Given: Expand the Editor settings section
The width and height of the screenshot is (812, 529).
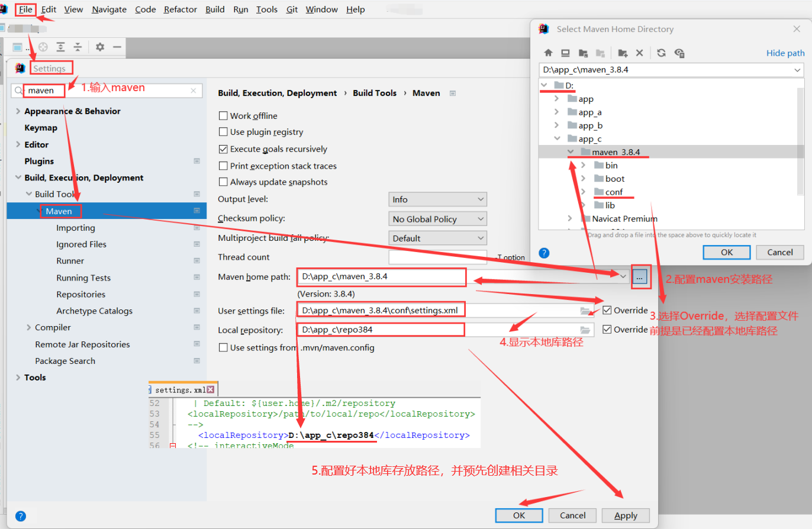Looking at the screenshot, I should [18, 144].
